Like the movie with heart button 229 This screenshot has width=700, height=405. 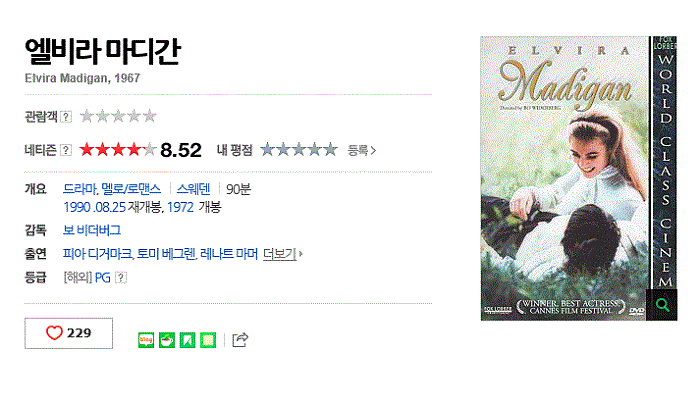pyautogui.click(x=68, y=333)
